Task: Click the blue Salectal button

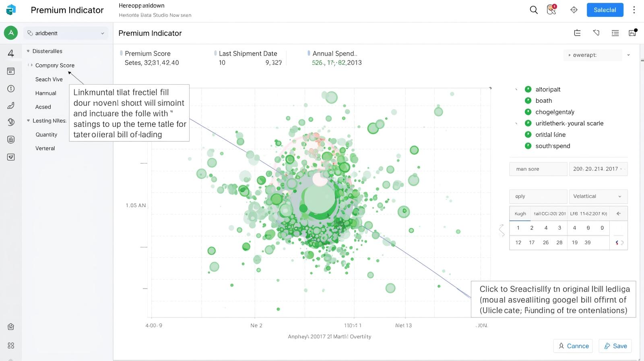Action: 605,10
